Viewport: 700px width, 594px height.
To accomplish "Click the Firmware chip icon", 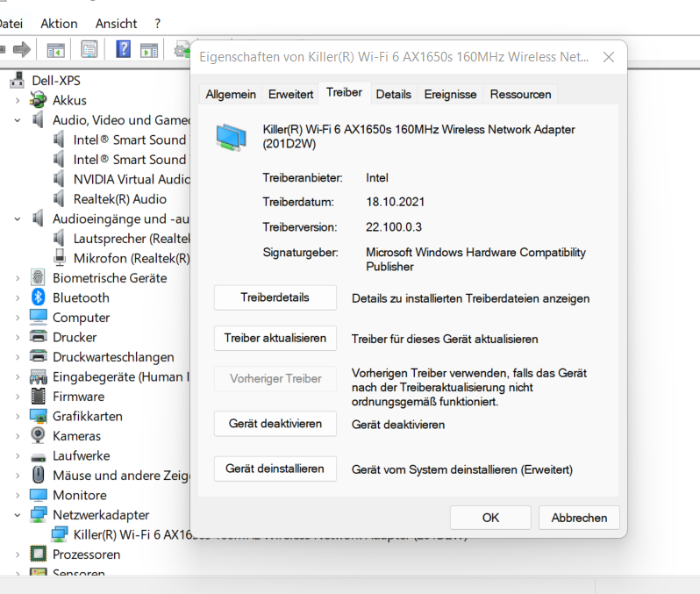I will point(39,397).
